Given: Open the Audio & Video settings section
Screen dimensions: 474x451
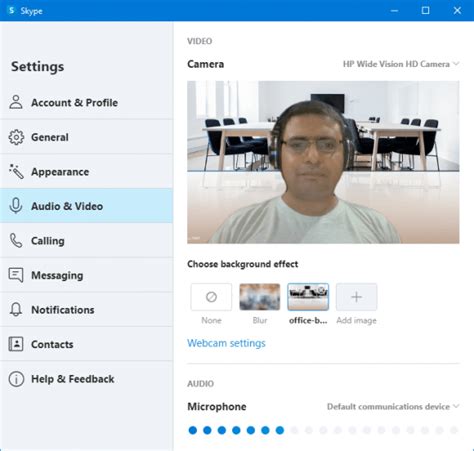Looking at the screenshot, I should (86, 206).
